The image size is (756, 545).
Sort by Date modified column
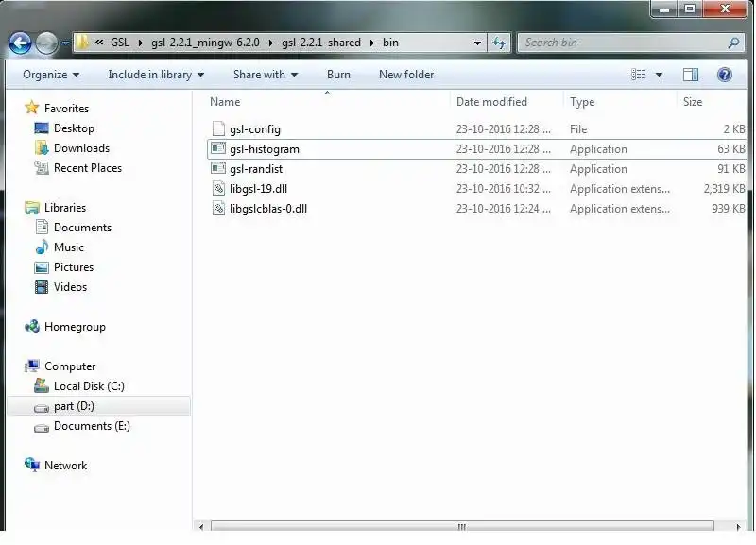point(491,102)
